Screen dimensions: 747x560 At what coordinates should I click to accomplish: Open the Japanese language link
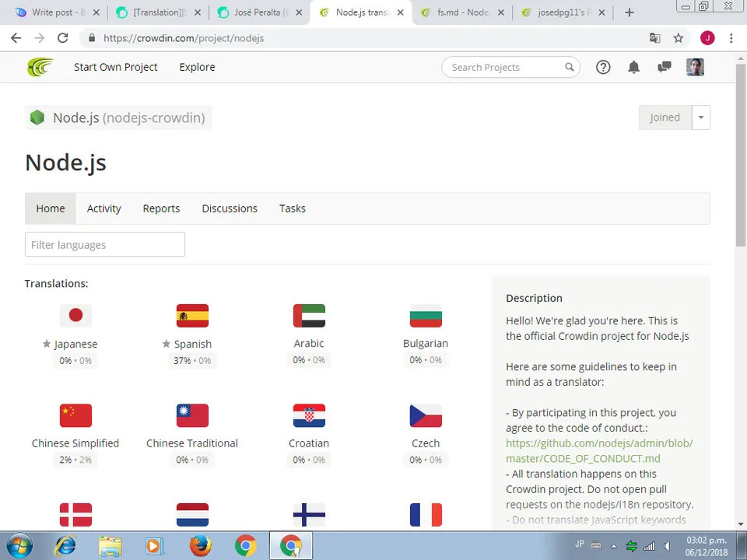coord(75,344)
